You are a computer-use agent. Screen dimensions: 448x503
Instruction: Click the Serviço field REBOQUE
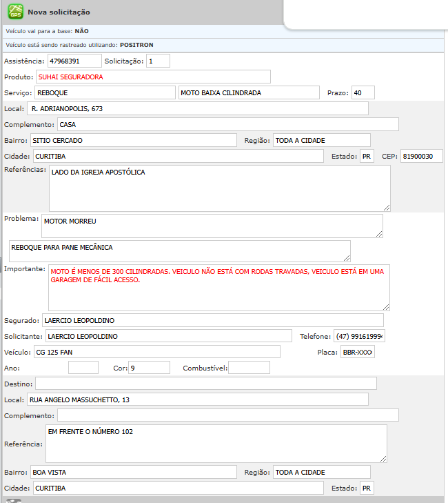coord(105,92)
